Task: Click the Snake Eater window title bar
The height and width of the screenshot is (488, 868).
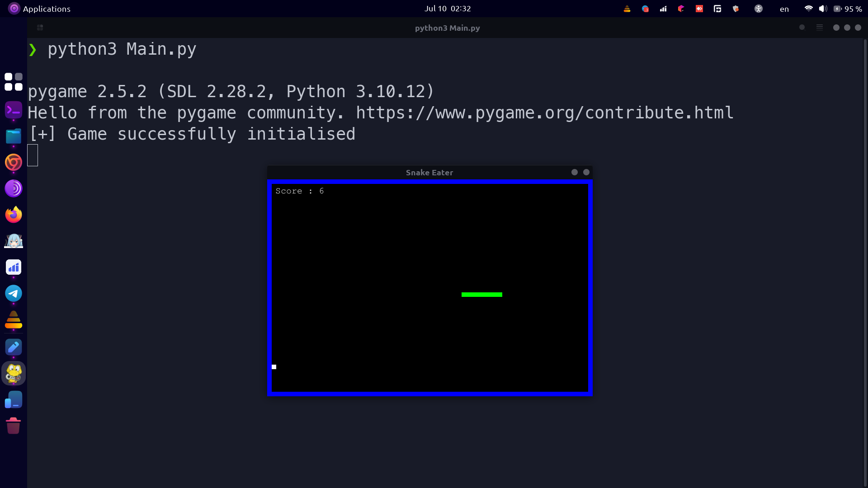Action: coord(429,173)
